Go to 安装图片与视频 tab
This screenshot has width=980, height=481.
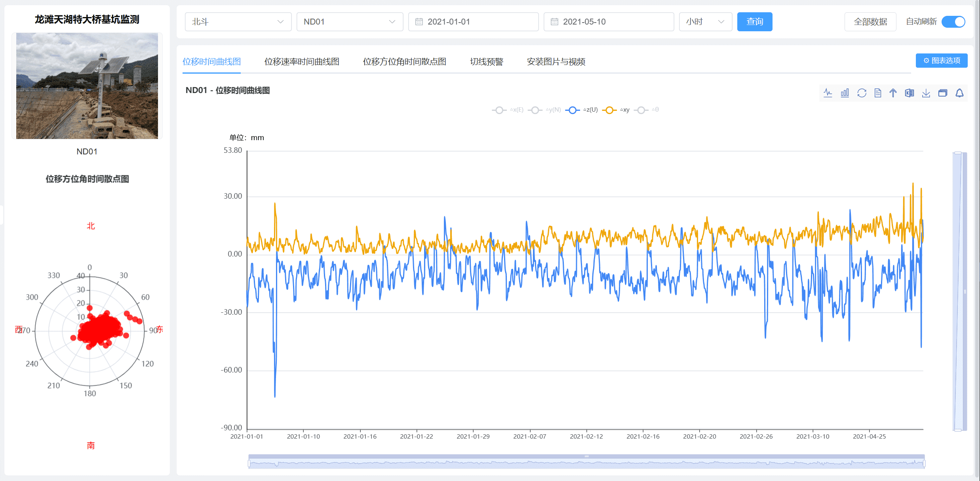click(x=556, y=62)
